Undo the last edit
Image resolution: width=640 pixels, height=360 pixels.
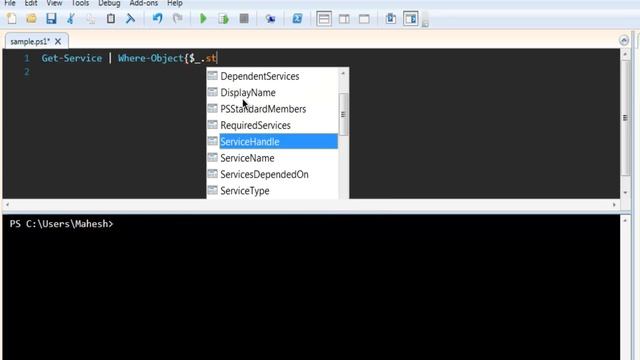pyautogui.click(x=158, y=19)
